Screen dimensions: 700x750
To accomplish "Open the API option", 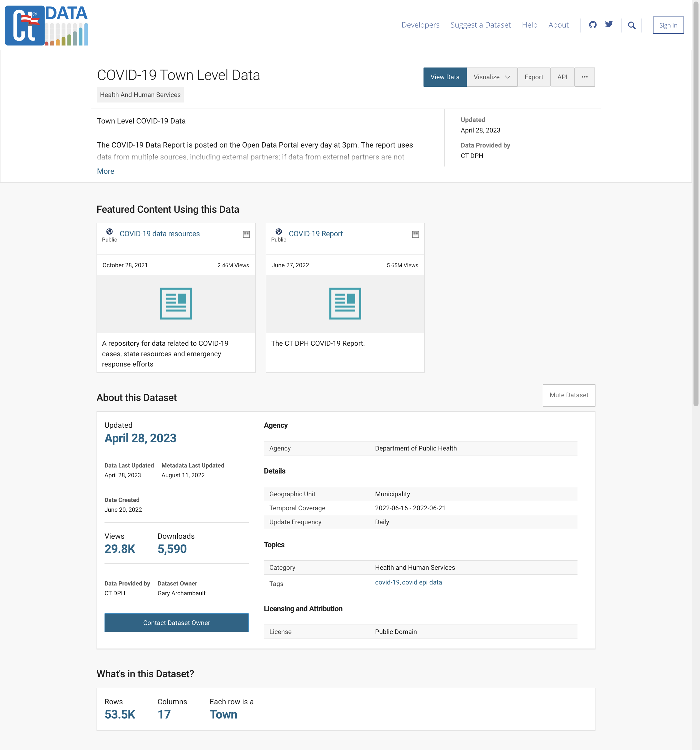I will (562, 77).
